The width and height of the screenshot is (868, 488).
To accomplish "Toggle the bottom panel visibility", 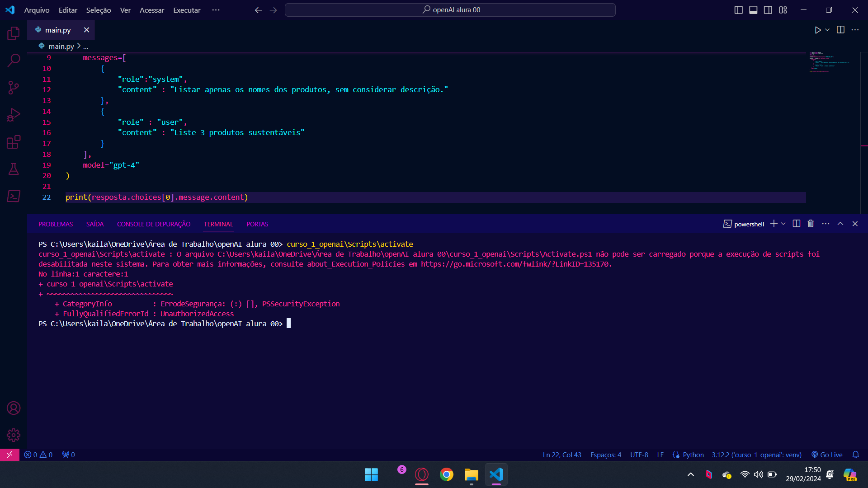I will coord(753,10).
